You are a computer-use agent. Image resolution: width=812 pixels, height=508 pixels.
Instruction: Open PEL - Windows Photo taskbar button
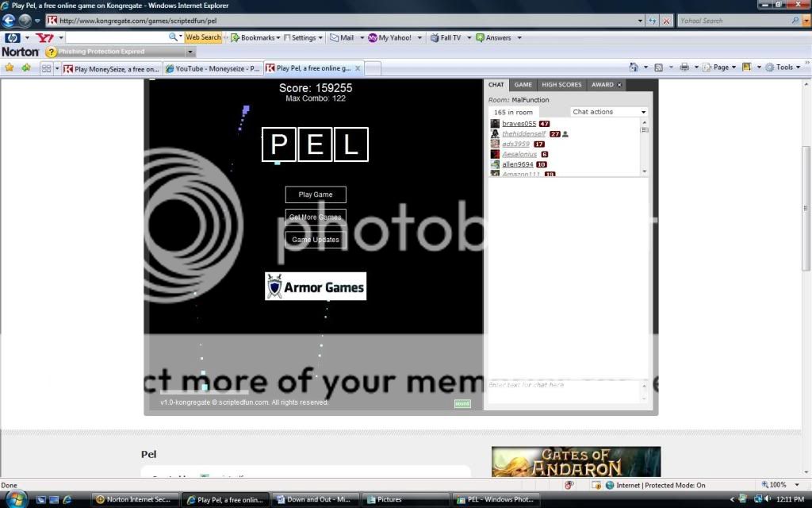(496, 500)
